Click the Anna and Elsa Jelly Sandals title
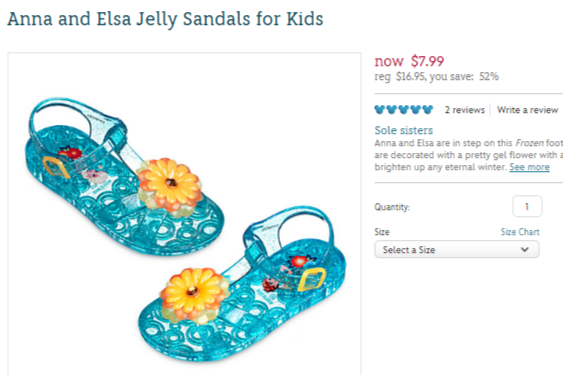 (x=165, y=19)
